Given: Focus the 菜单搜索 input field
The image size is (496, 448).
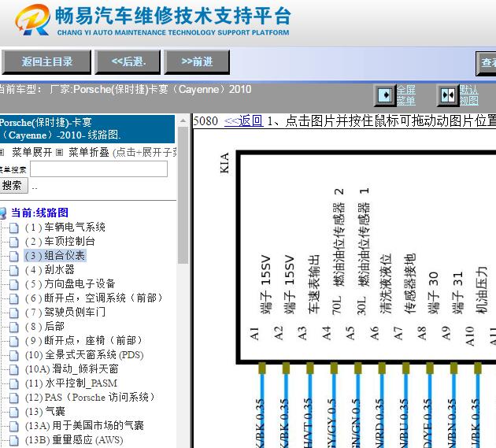Looking at the screenshot, I should [98, 169].
